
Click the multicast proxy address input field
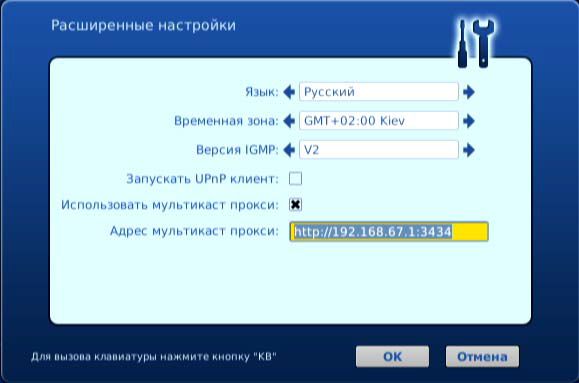[x=389, y=232]
